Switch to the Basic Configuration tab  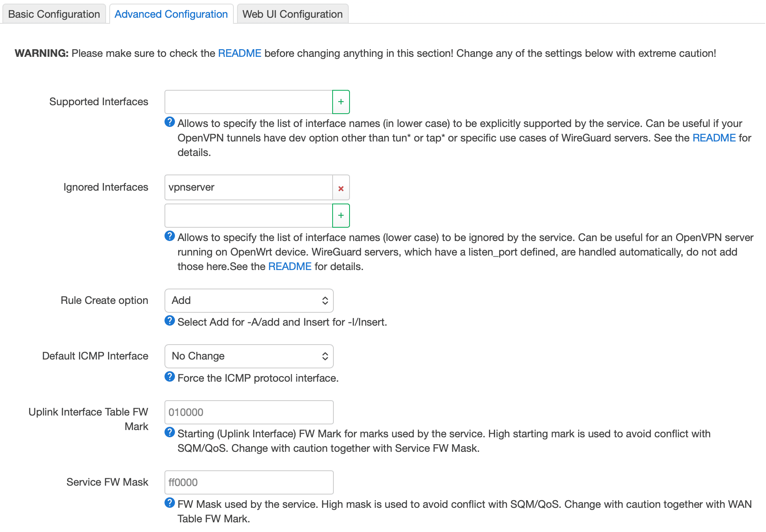click(54, 14)
